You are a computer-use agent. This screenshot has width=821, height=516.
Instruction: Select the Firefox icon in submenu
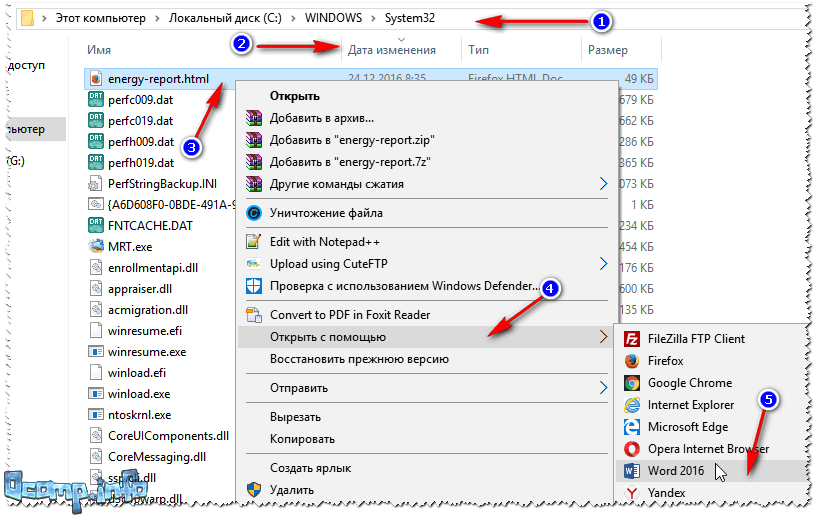(x=631, y=361)
